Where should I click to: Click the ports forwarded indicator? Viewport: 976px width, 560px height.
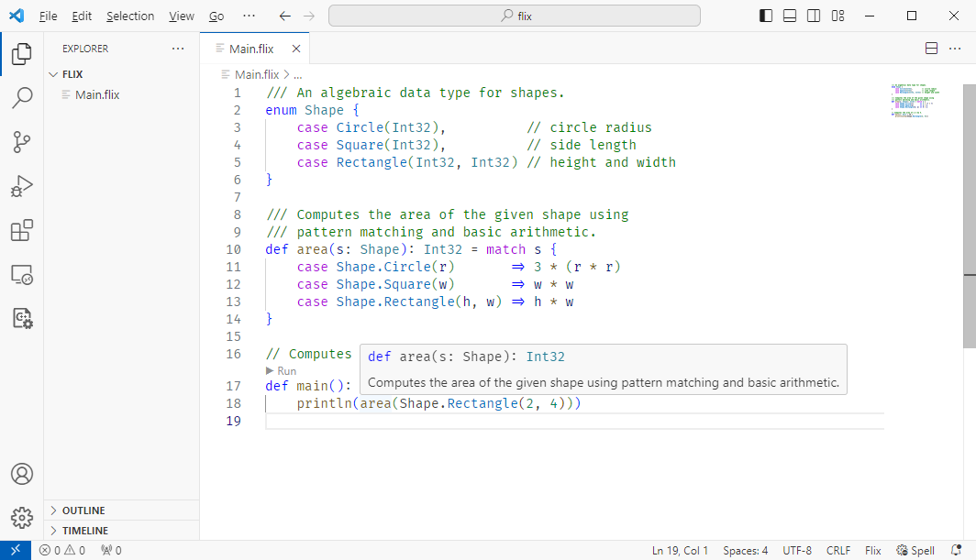(111, 551)
